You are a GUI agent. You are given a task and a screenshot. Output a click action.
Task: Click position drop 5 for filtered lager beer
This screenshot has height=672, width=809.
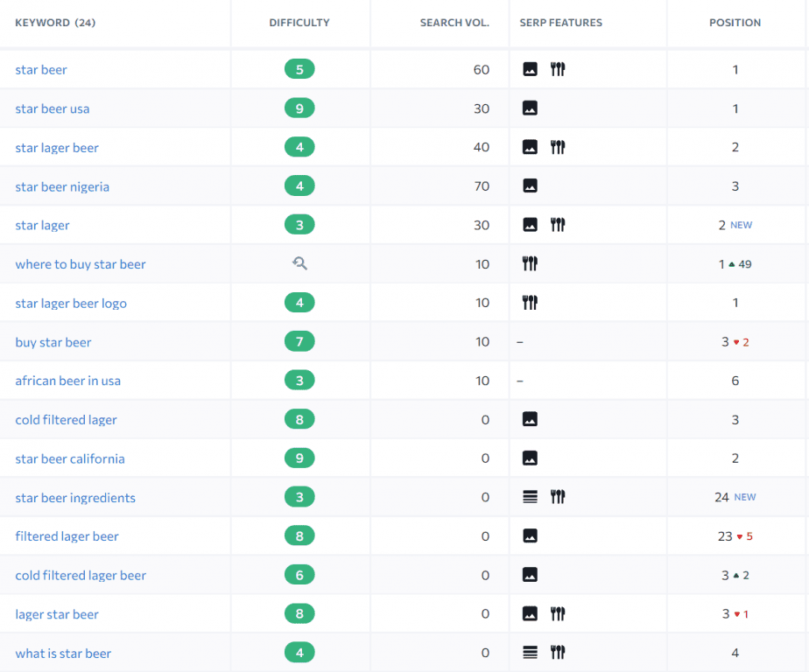[x=744, y=536]
